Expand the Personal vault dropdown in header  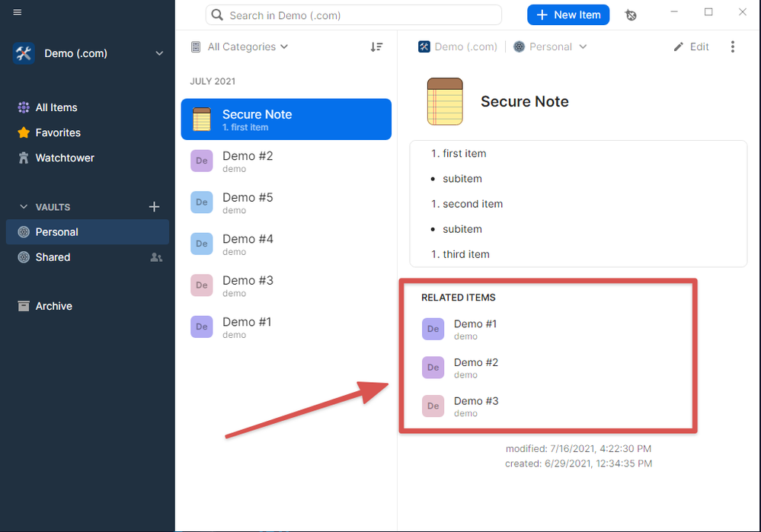click(x=551, y=47)
